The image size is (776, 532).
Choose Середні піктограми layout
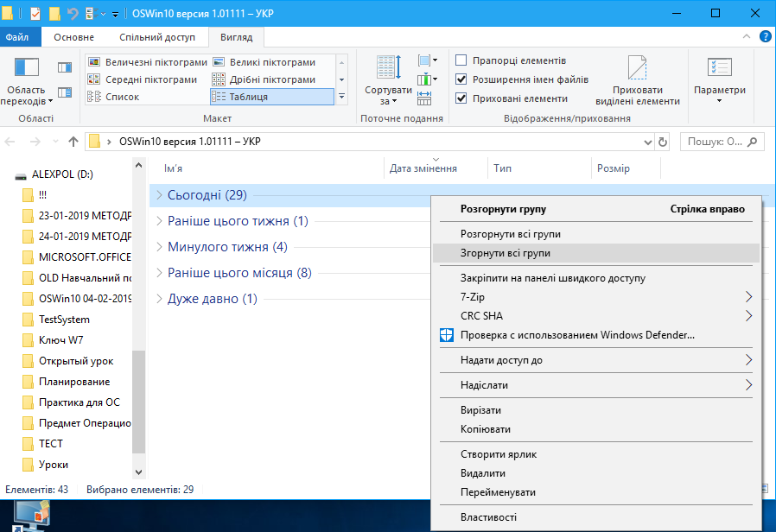point(143,79)
